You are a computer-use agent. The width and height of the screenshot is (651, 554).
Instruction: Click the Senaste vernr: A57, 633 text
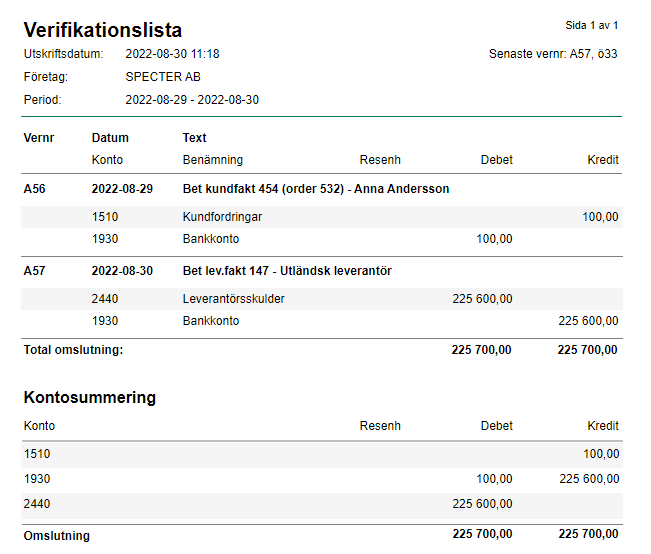(553, 54)
